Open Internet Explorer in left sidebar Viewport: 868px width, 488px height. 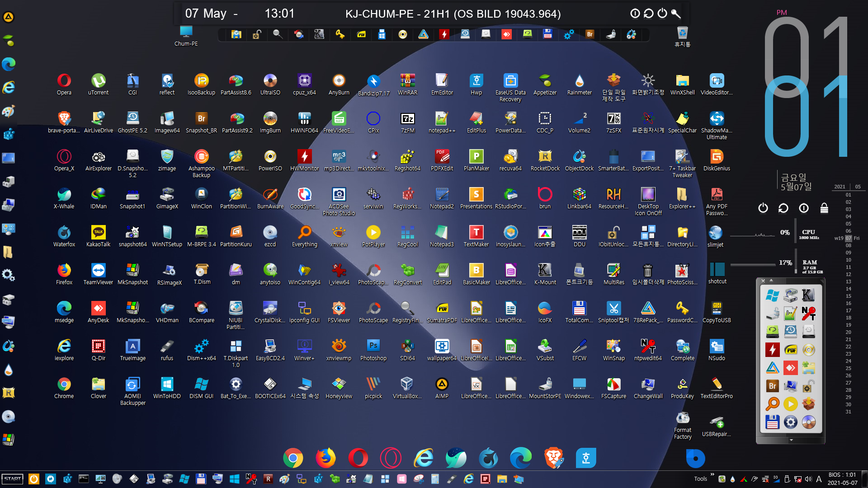9,87
